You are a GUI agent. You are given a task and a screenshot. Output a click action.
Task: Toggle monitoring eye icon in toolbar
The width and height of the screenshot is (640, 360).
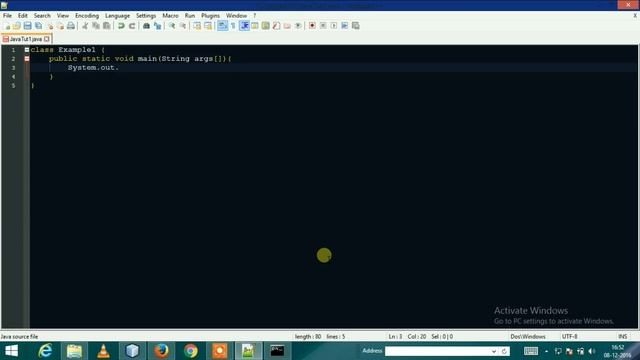point(298,26)
